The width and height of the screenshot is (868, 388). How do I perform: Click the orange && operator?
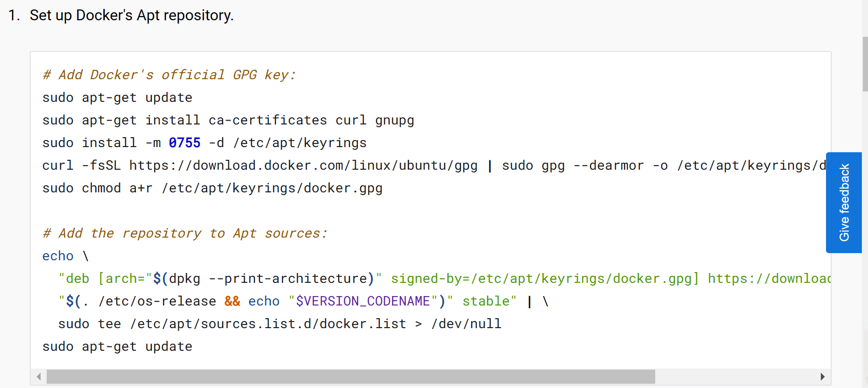(x=232, y=301)
